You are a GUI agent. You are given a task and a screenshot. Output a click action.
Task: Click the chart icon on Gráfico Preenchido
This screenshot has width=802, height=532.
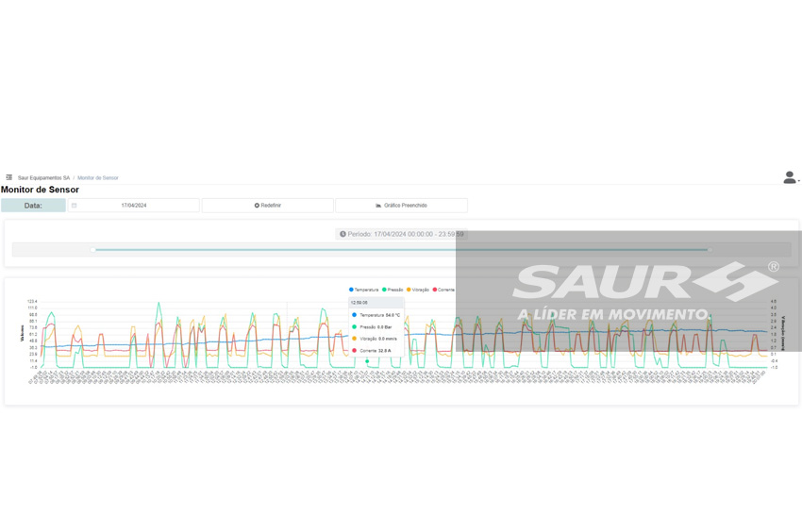click(x=378, y=205)
